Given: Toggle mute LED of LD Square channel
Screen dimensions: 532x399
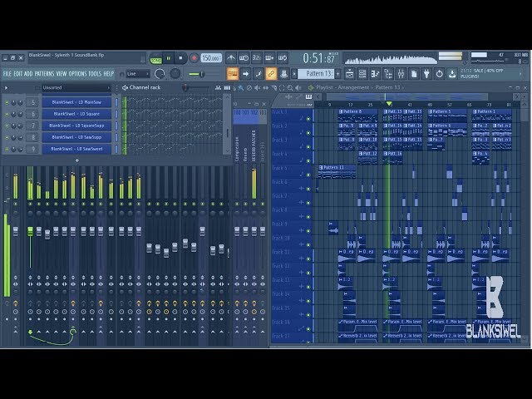Looking at the screenshot, I should click(7, 115).
